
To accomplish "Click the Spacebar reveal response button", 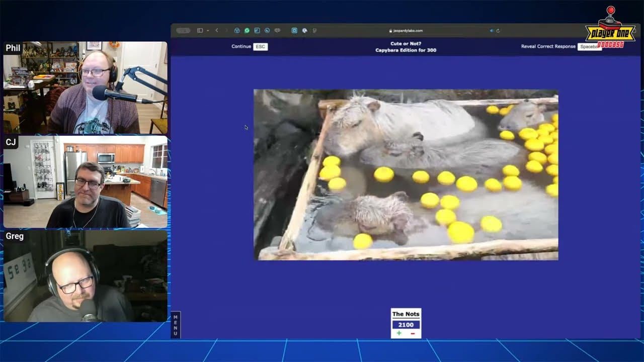I will point(589,47).
